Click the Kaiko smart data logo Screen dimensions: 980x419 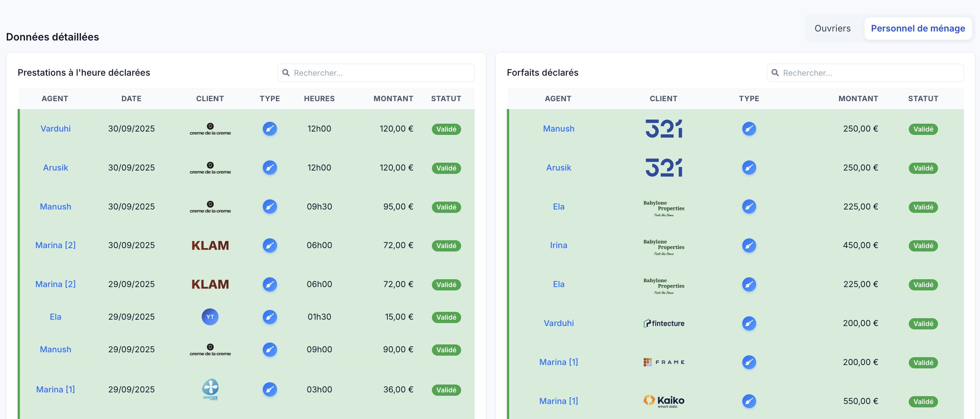[x=664, y=401]
